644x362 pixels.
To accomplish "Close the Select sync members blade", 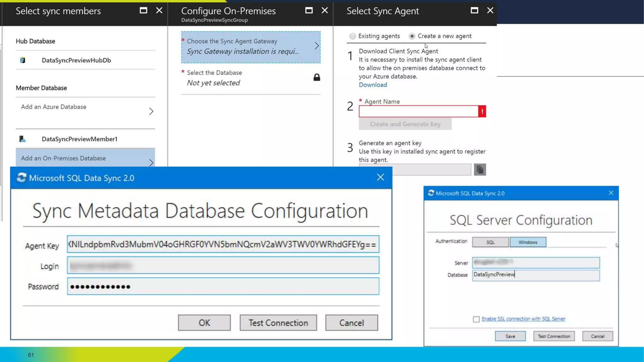I will click(x=159, y=11).
